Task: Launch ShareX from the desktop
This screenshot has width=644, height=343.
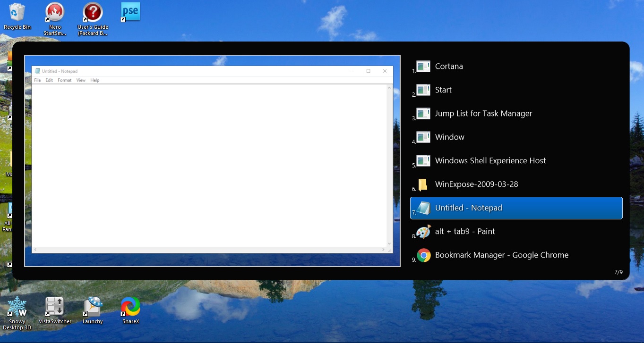Action: [130, 307]
